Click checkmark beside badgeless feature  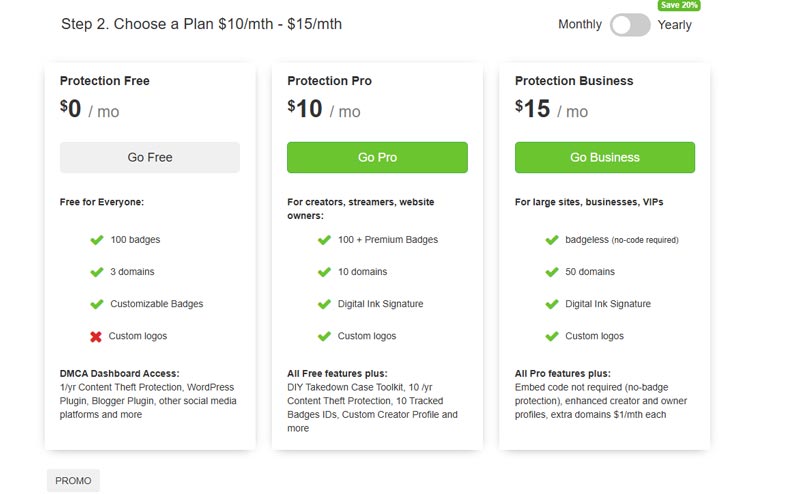point(552,240)
